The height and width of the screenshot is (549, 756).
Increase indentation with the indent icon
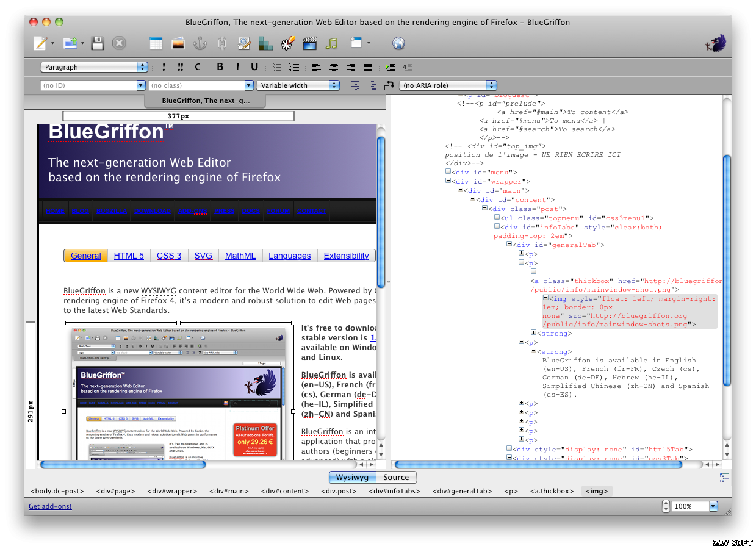point(391,67)
